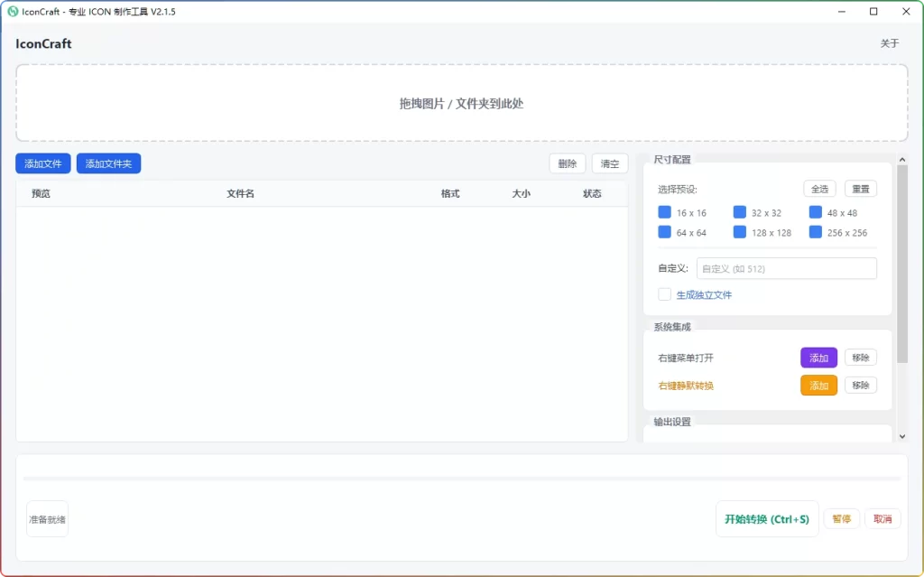The height and width of the screenshot is (577, 924).
Task: Check the 生成独立文件 option
Action: pyautogui.click(x=664, y=293)
